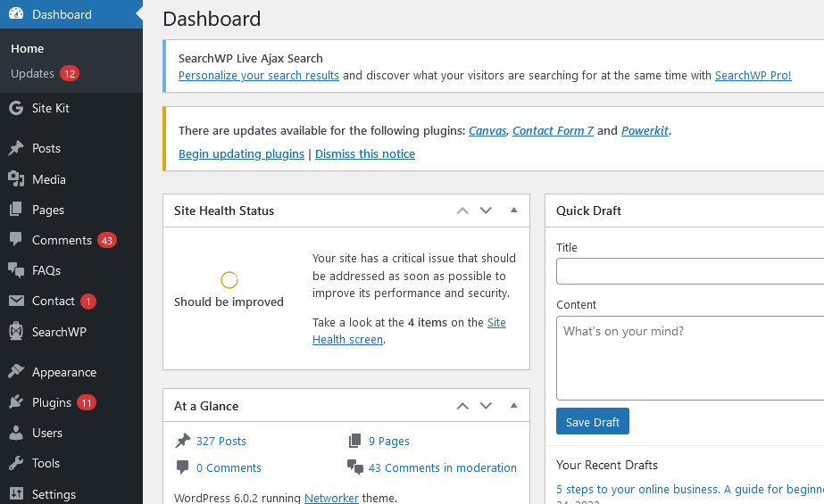This screenshot has height=504, width=824.
Task: Click the Comments speech bubble icon
Action: pos(16,240)
